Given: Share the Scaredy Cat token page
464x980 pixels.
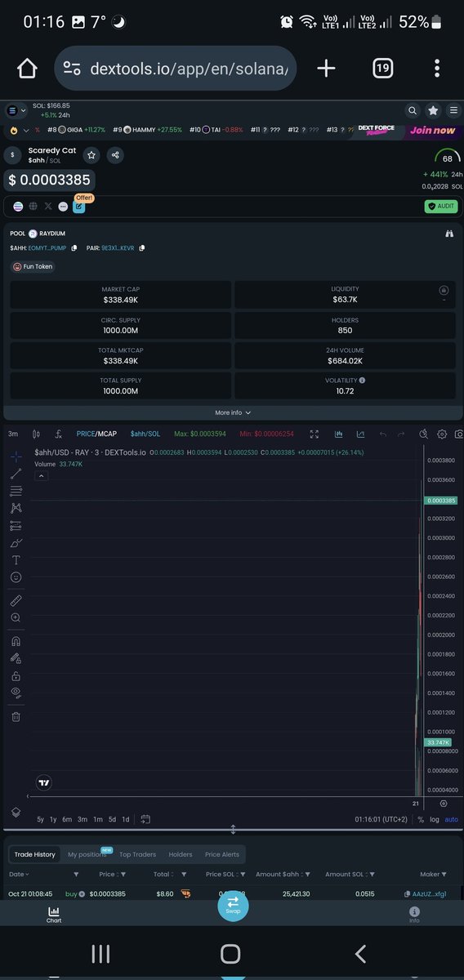Looking at the screenshot, I should click(115, 155).
